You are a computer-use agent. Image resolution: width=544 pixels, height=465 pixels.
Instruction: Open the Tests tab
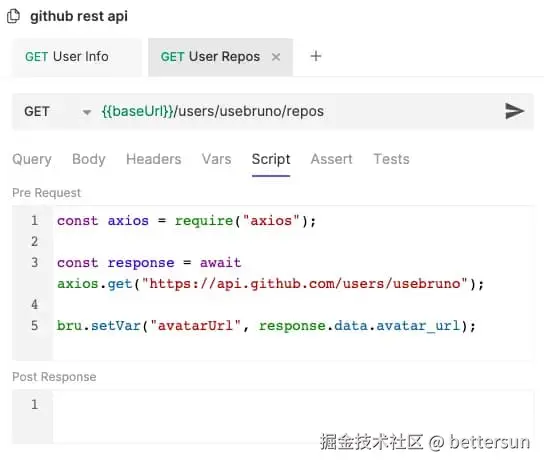coord(391,159)
